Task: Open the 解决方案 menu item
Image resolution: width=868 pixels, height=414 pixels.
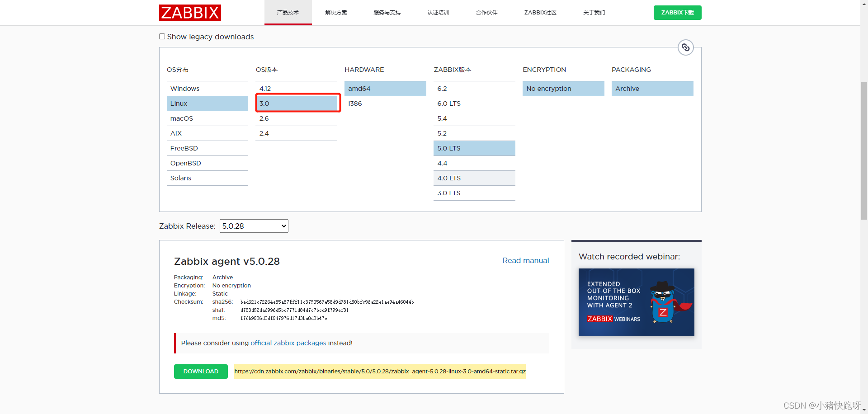Action: (336, 13)
